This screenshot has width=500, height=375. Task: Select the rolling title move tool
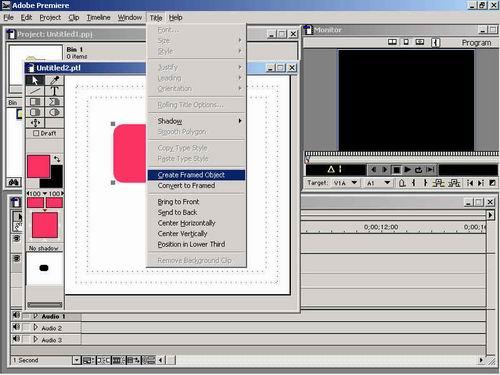pos(35,123)
